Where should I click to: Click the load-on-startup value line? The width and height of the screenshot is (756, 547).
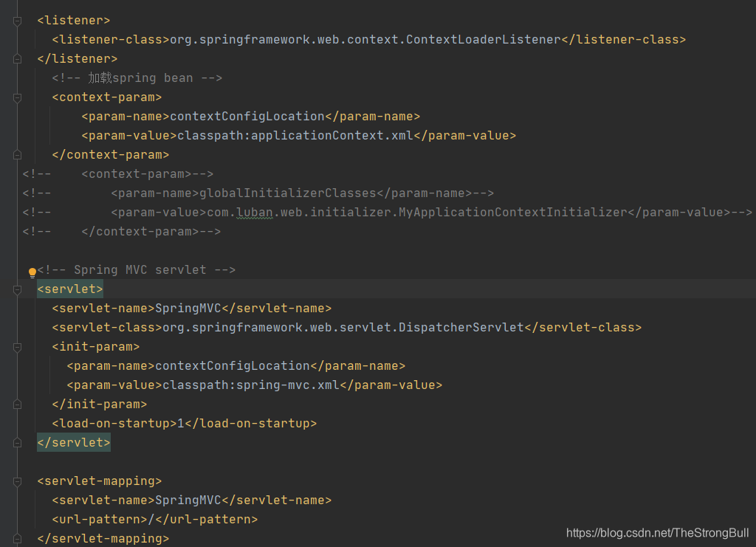coord(184,424)
